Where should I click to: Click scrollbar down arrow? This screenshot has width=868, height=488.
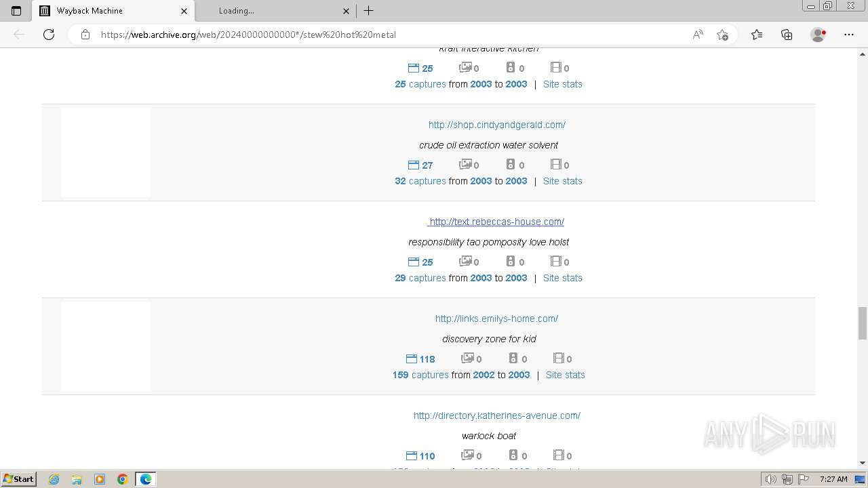[x=863, y=463]
